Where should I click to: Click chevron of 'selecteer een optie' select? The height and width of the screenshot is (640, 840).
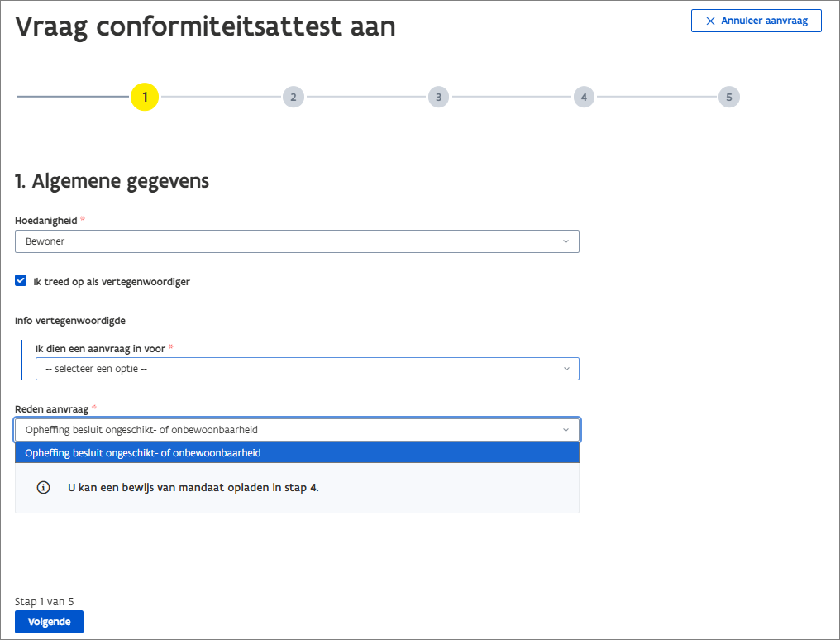click(566, 369)
